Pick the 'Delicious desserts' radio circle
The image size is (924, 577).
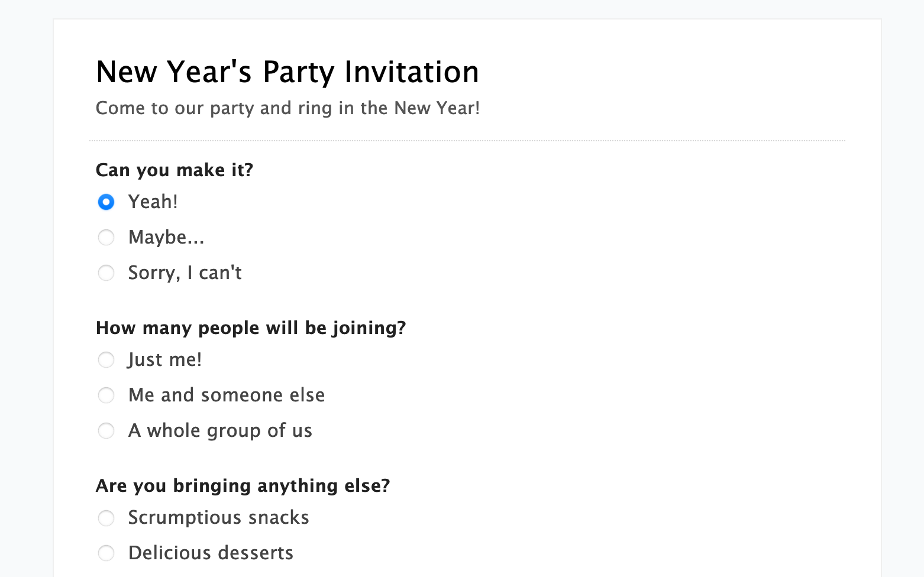[x=106, y=553]
